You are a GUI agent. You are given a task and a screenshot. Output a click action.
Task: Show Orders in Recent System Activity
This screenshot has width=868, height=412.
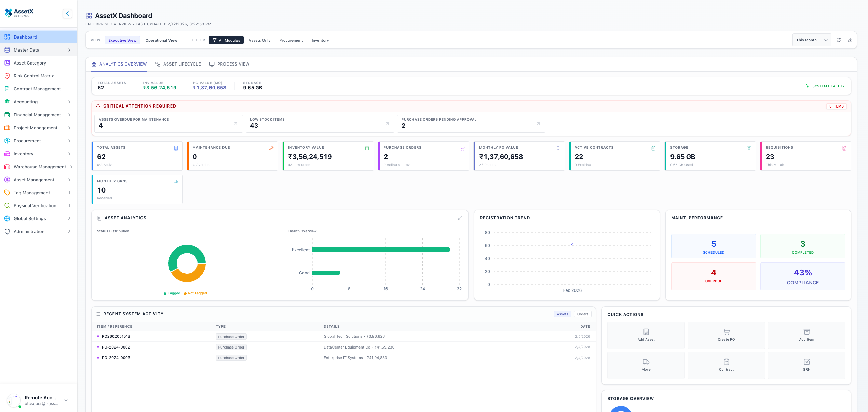pyautogui.click(x=583, y=314)
